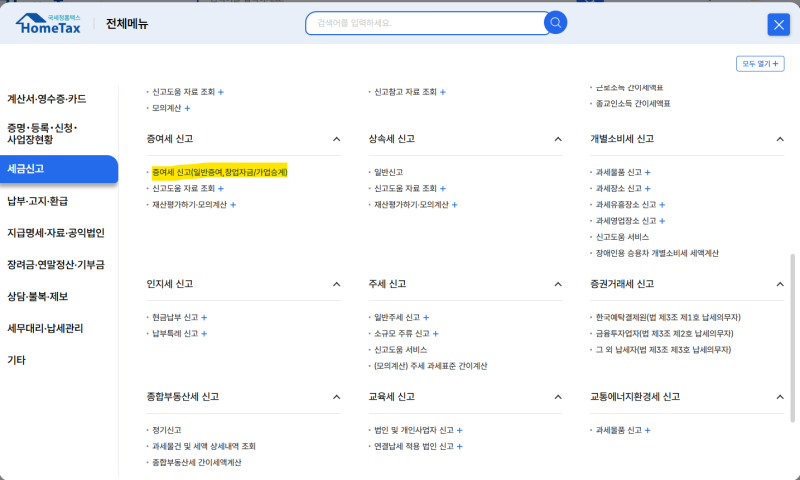Open 그 외 납세자(법 제3조 제3호 납세의무자)

click(663, 350)
